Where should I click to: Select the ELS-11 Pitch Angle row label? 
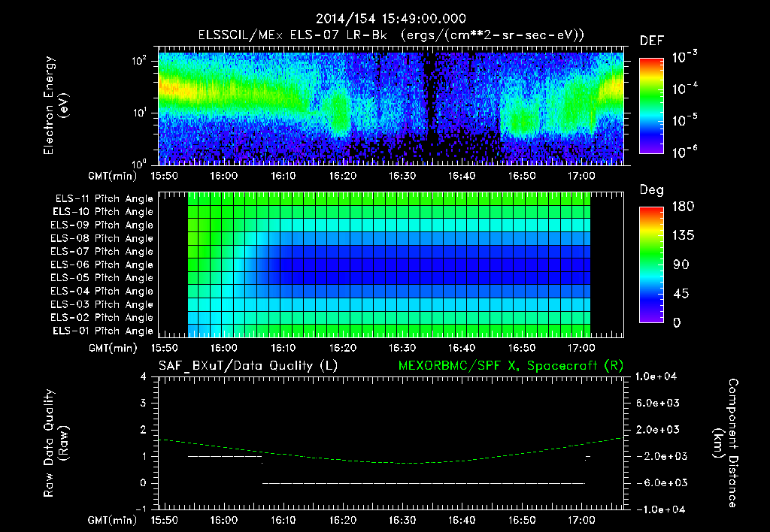coord(104,199)
